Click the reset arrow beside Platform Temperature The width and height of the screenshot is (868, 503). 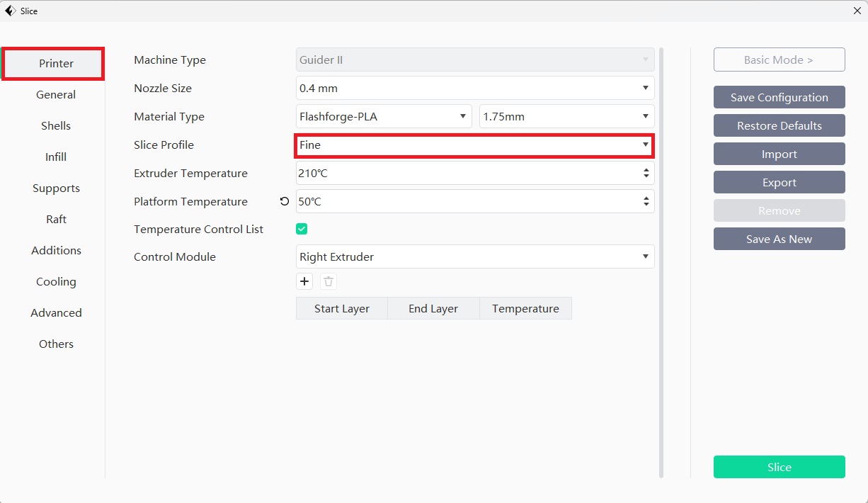[285, 201]
